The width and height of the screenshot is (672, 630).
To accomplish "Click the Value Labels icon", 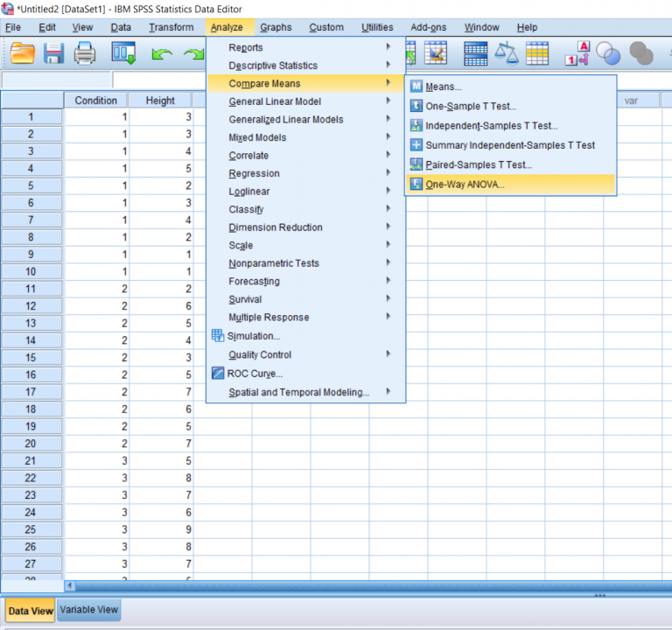I will point(577,53).
